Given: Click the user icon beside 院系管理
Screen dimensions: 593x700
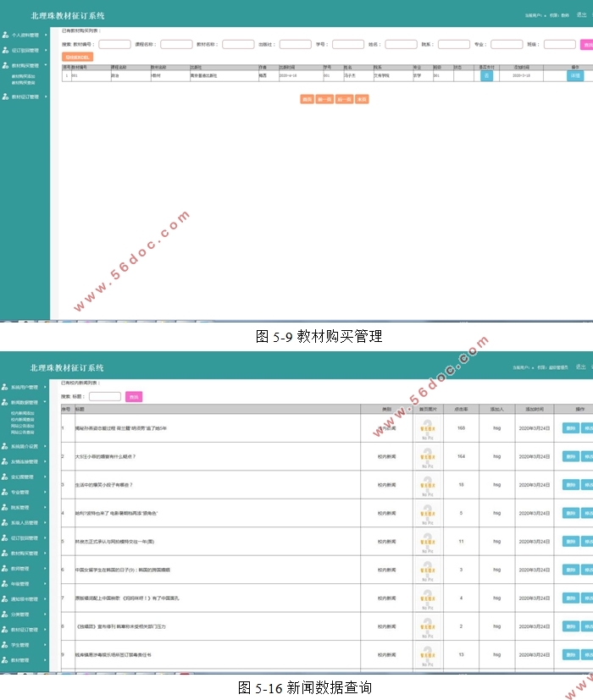Looking at the screenshot, I should click(5, 507).
